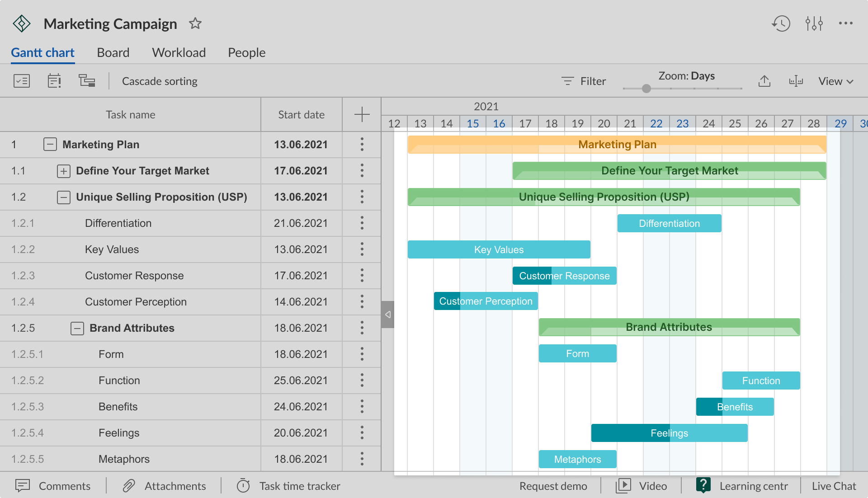Click the Request demo link

pyautogui.click(x=552, y=486)
